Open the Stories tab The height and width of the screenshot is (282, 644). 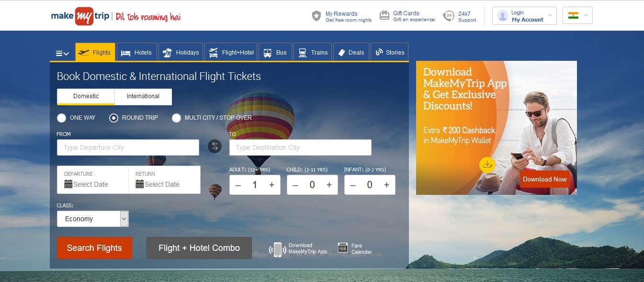tap(390, 52)
